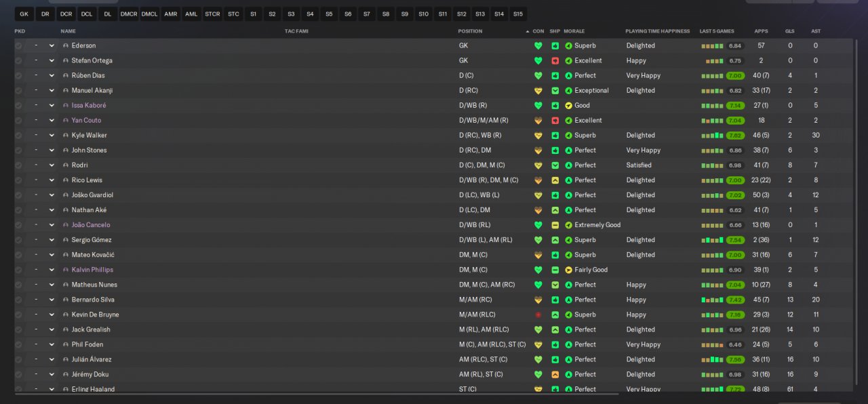Click the person icon beside Phil Foden

point(66,345)
